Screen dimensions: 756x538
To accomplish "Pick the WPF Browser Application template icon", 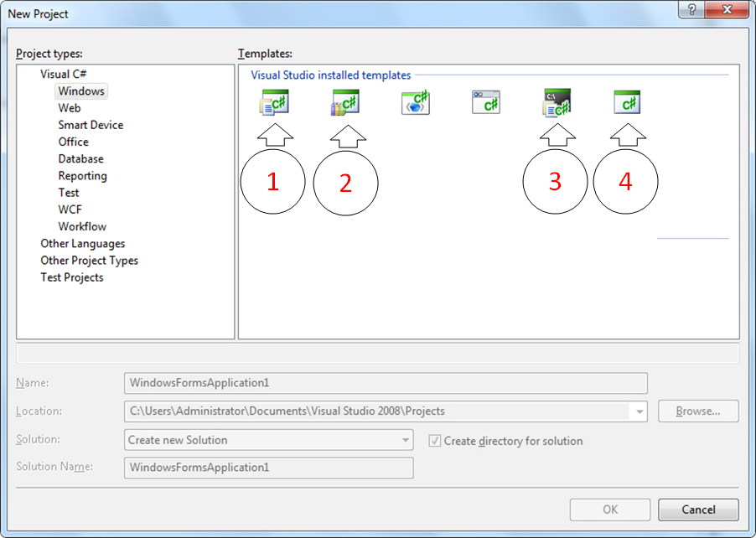I will (486, 102).
